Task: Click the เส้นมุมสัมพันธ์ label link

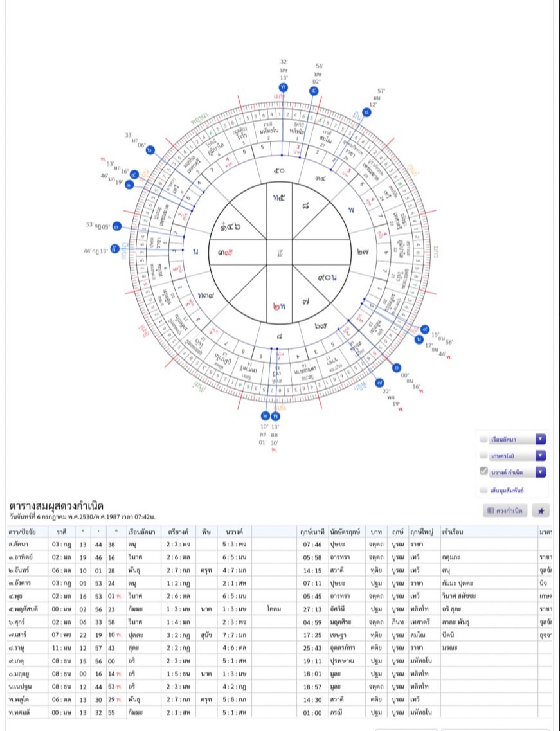Action: [507, 491]
